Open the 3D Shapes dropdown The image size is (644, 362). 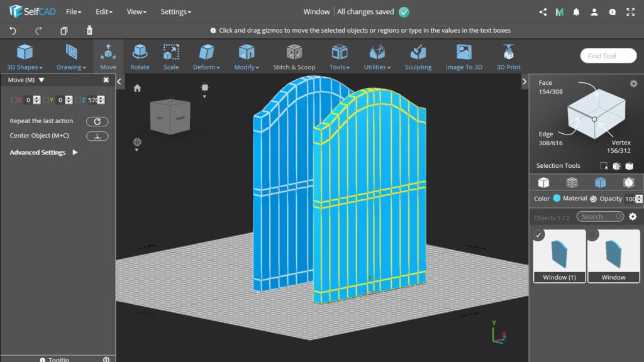point(25,57)
